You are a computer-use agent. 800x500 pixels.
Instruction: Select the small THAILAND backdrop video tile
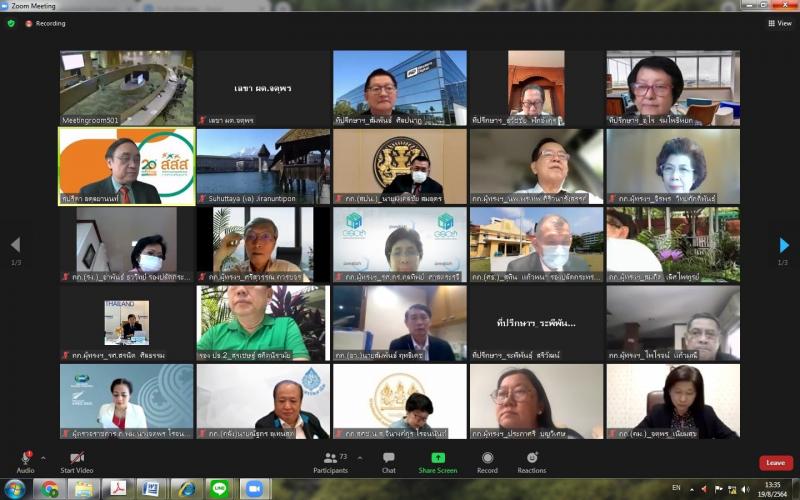click(x=127, y=323)
